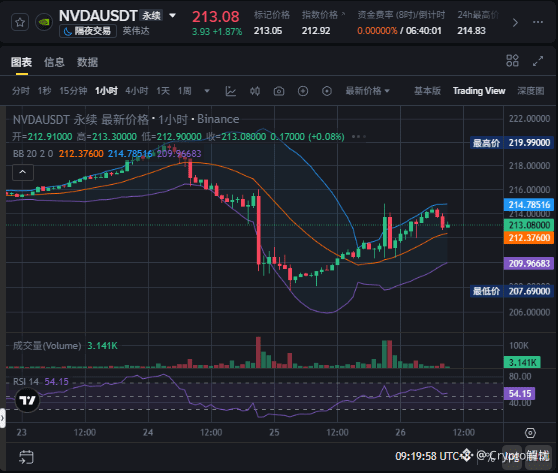Click the 指数价格 212.92 value
This screenshot has width=558, height=473.
316,31
